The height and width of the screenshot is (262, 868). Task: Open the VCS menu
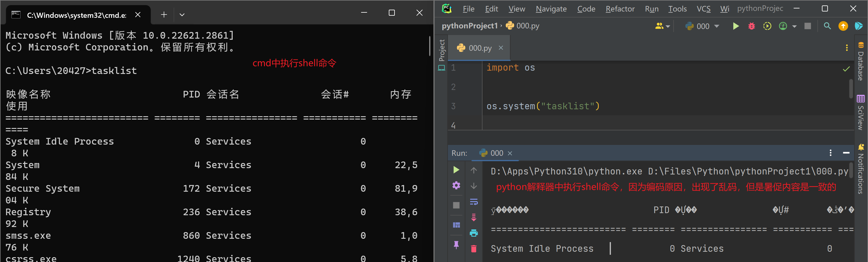pos(703,9)
